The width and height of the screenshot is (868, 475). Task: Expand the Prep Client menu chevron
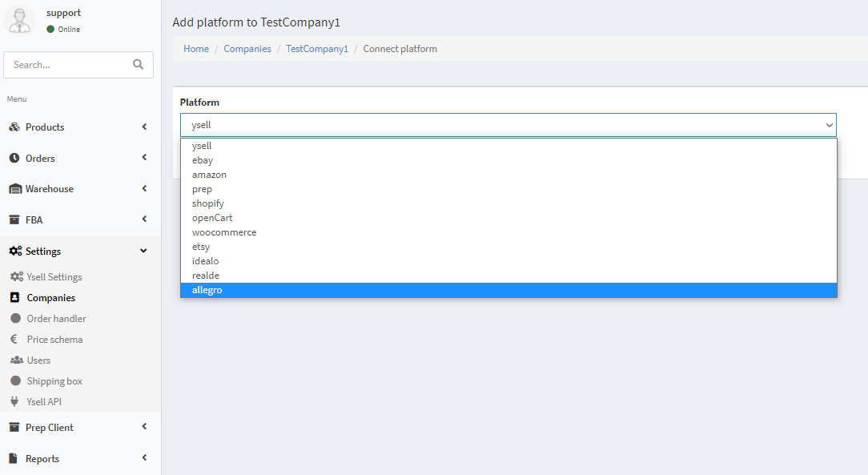click(x=144, y=426)
